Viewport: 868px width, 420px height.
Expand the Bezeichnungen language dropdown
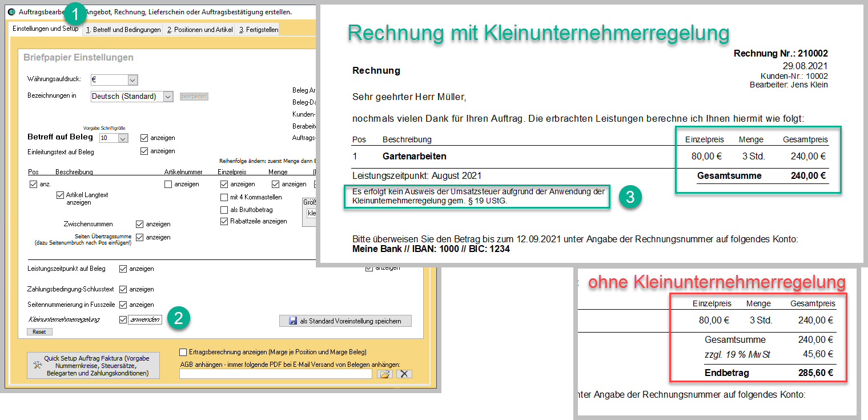coord(168,97)
